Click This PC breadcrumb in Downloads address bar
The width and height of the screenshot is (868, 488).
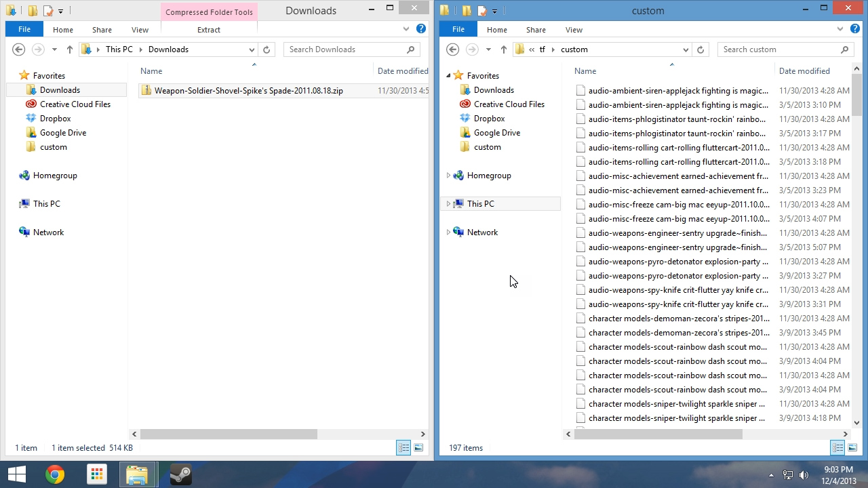coord(119,49)
